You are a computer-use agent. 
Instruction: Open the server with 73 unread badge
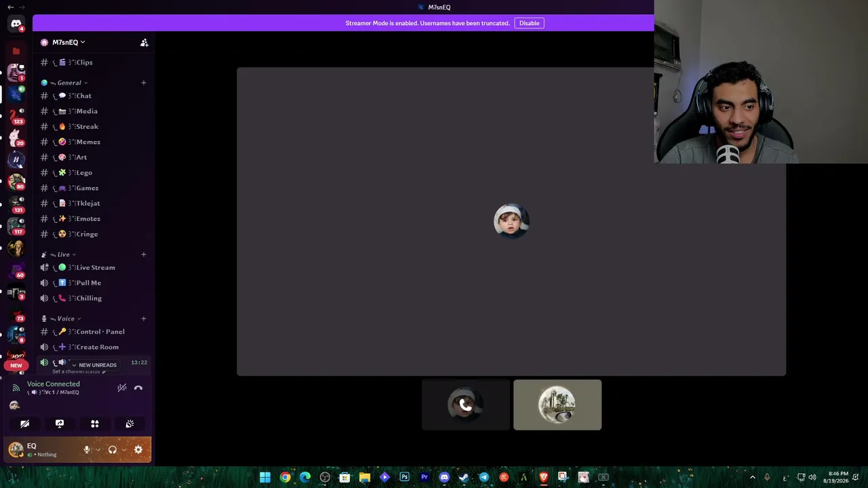16,315
